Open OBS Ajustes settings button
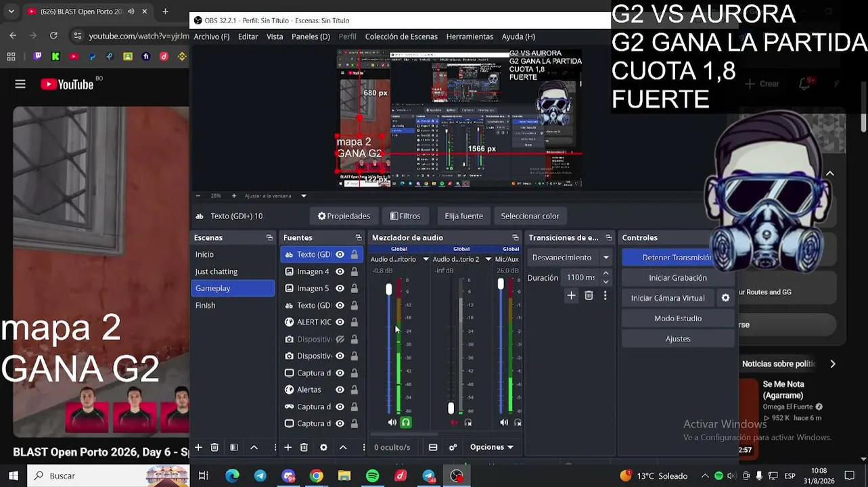This screenshot has width=868, height=487. [678, 338]
